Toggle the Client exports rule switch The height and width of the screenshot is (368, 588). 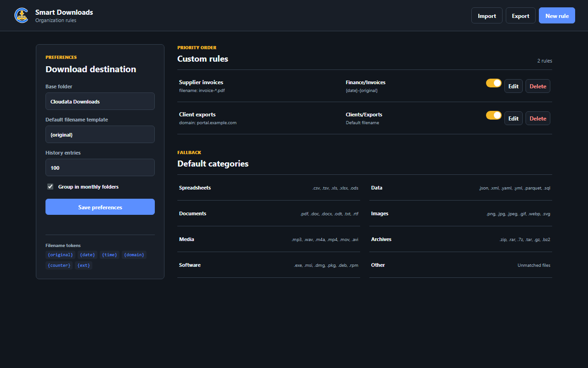[x=494, y=115]
